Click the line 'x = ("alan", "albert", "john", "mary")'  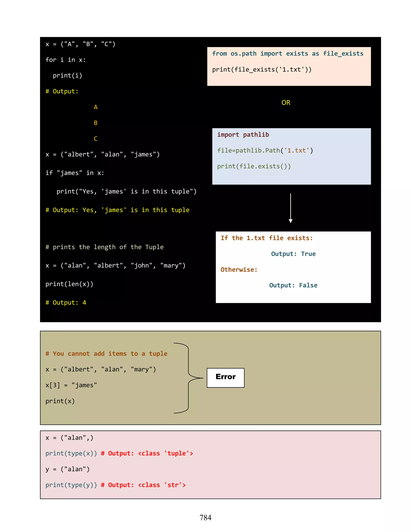115,266
